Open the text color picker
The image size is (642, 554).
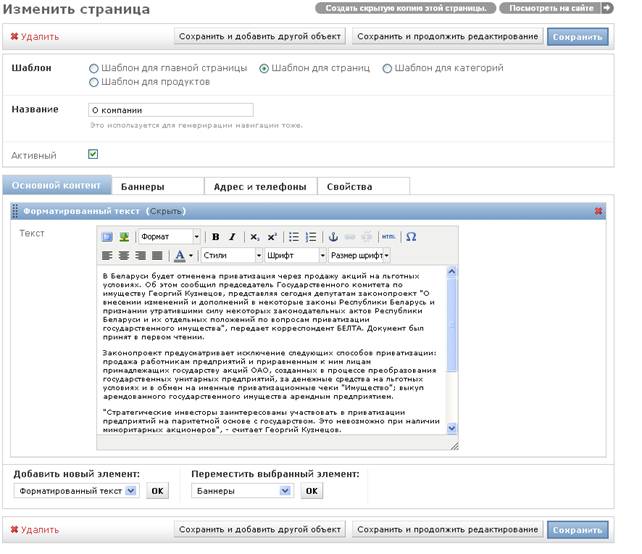pos(183,256)
